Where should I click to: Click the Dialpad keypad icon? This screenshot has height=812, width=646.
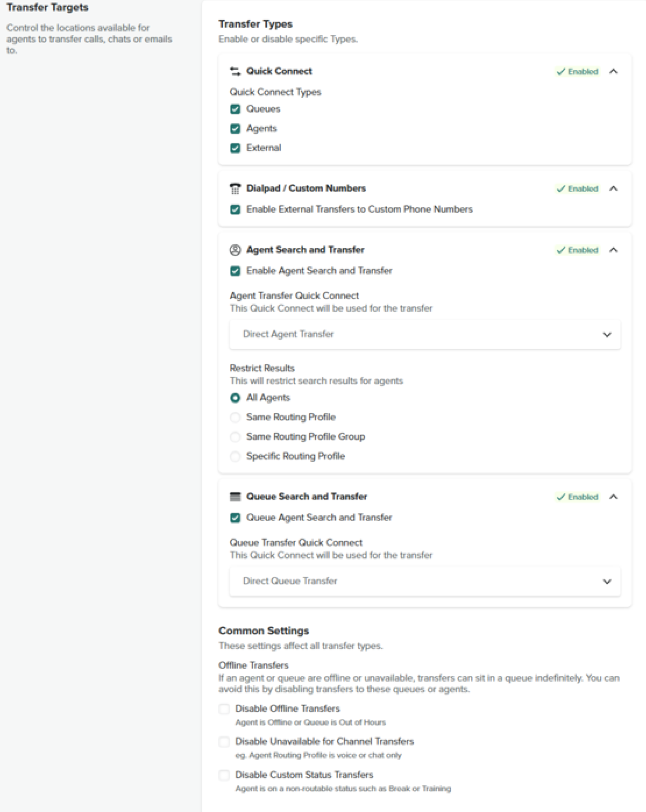point(235,188)
